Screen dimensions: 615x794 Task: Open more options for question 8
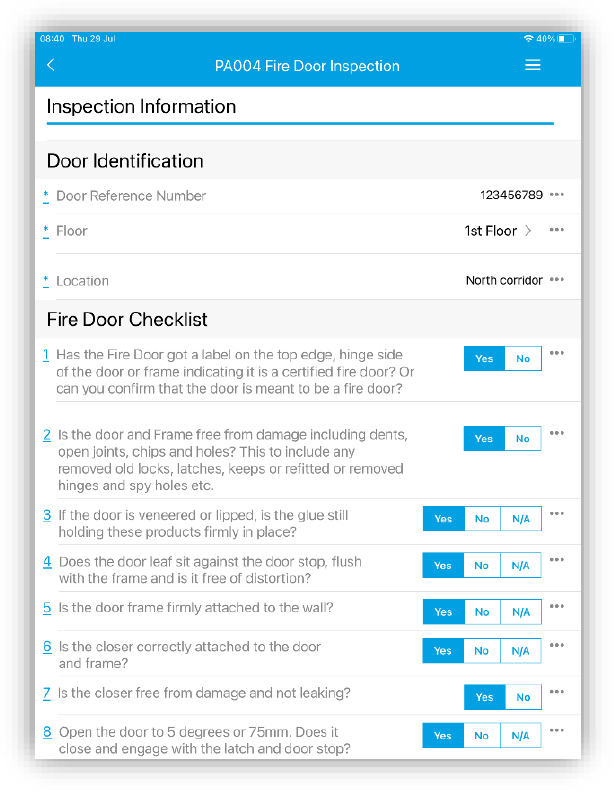pos(557,730)
